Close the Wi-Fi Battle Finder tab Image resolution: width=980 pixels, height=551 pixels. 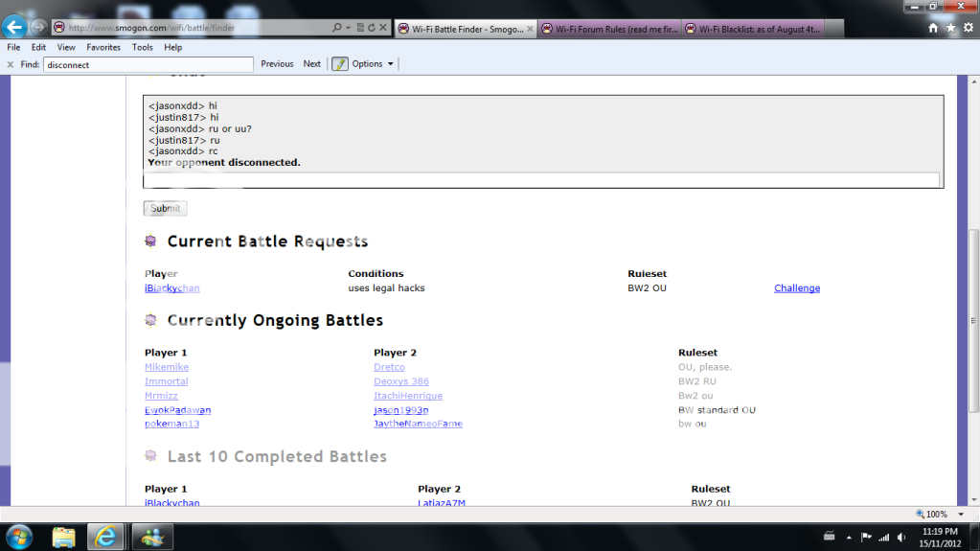tap(530, 29)
